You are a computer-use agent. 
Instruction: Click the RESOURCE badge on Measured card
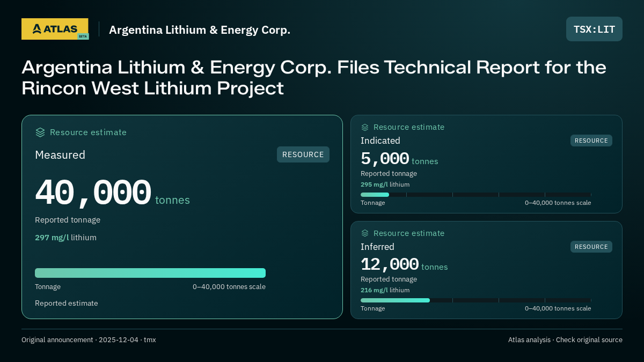pyautogui.click(x=303, y=154)
